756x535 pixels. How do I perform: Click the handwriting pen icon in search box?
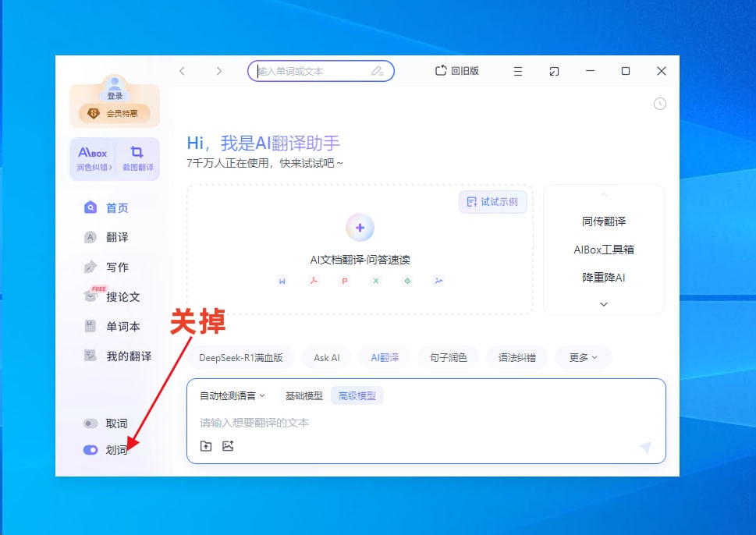pyautogui.click(x=378, y=71)
